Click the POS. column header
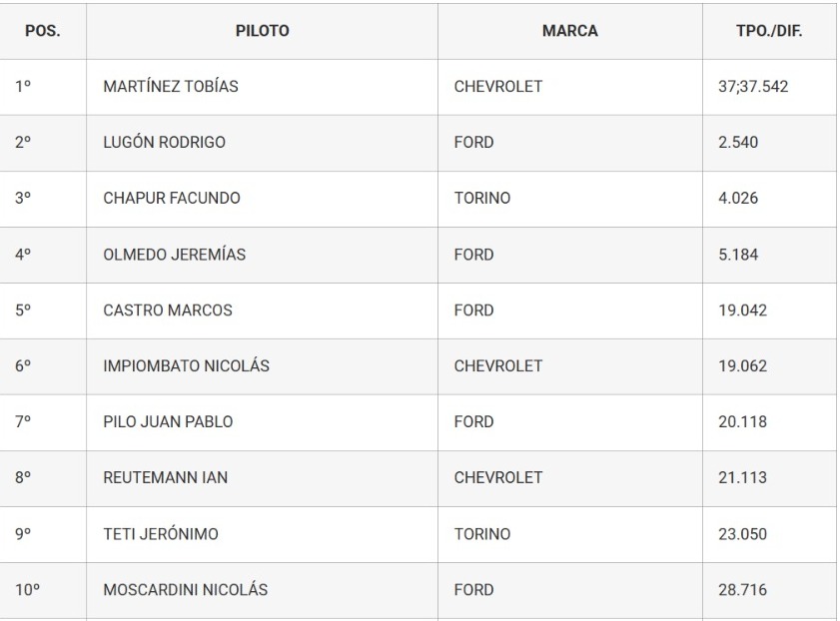 42,31
